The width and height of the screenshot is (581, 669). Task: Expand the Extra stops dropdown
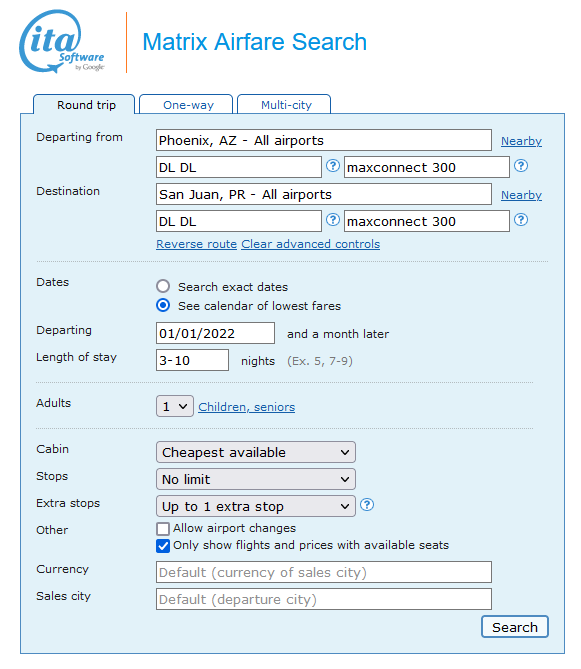coord(256,506)
